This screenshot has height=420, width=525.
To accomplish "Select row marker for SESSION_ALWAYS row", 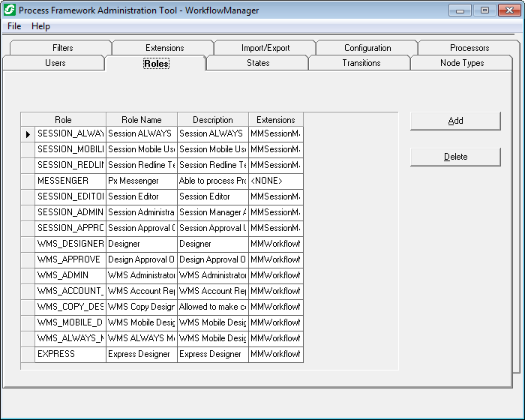I will coord(28,134).
